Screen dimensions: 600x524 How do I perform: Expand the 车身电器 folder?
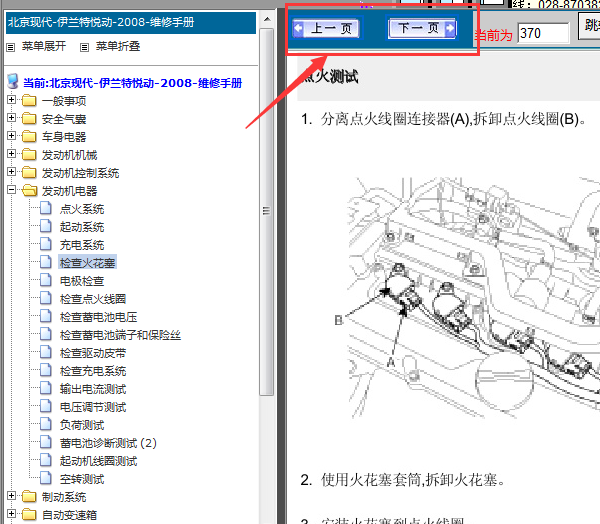(x=11, y=135)
